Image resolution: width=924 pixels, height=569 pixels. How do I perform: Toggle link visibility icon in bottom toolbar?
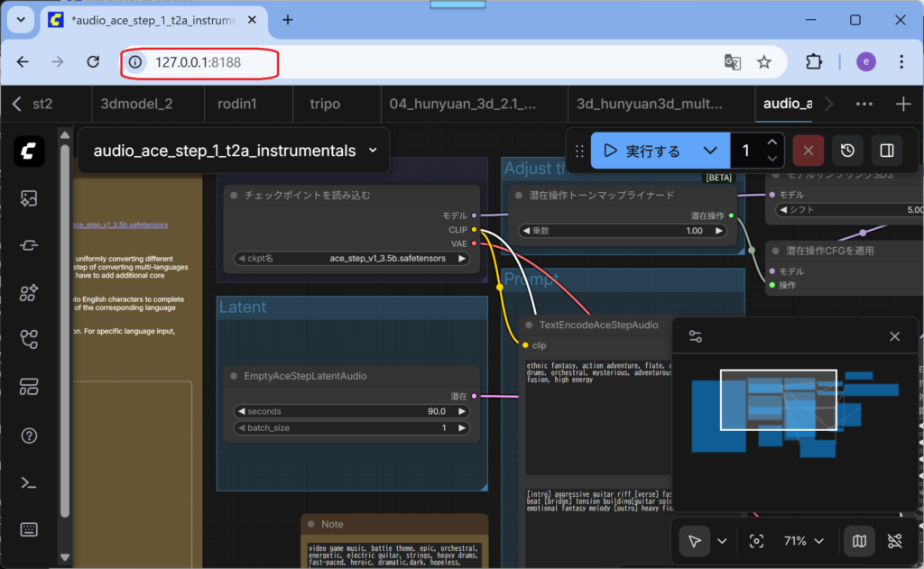(x=894, y=541)
